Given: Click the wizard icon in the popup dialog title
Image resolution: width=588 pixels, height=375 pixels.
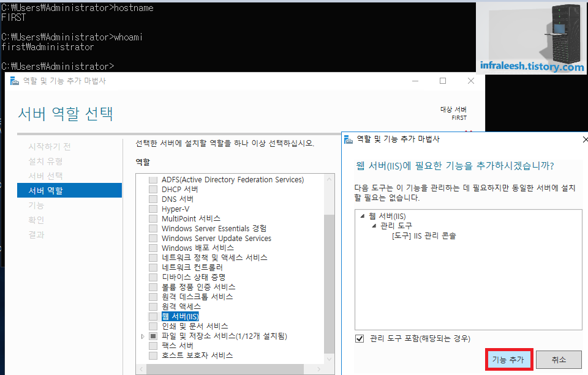Looking at the screenshot, I should coord(349,139).
